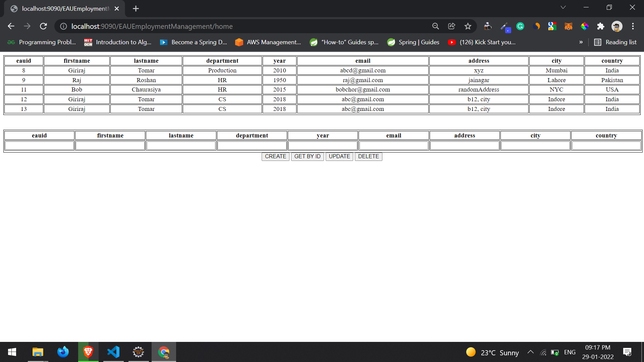Screen dimensions: 644x362
Task: Click the NYC city cell
Action: click(x=556, y=89)
